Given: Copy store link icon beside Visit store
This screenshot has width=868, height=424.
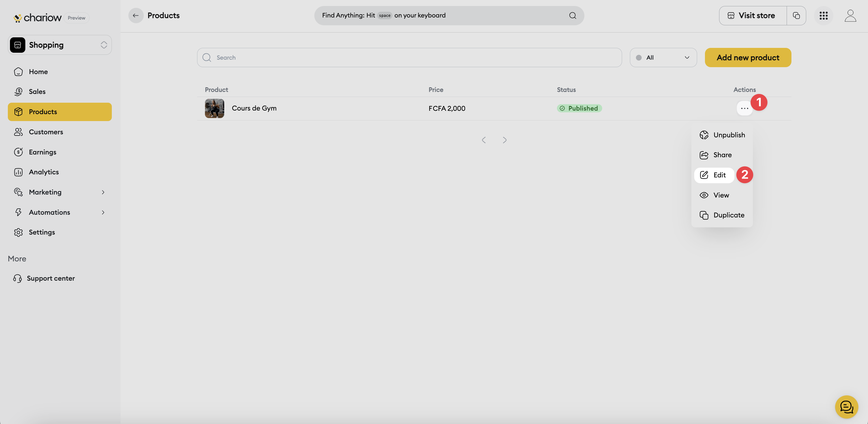Looking at the screenshot, I should tap(796, 15).
